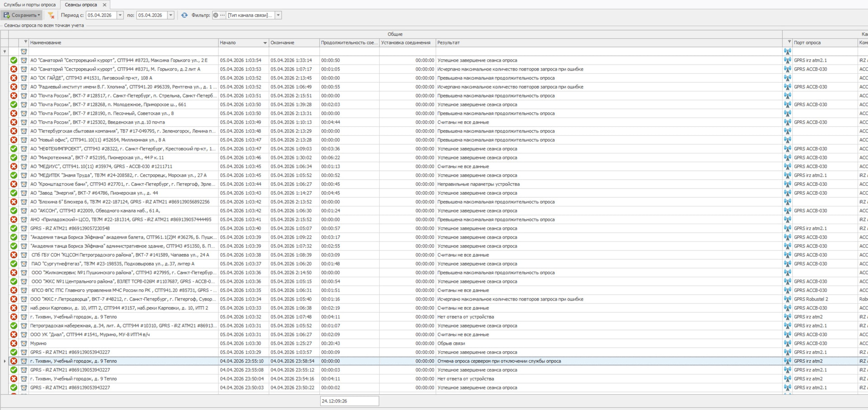Expand the 'по' end date picker arrow
Viewport: 868px width, 410px height.
pyautogui.click(x=171, y=15)
